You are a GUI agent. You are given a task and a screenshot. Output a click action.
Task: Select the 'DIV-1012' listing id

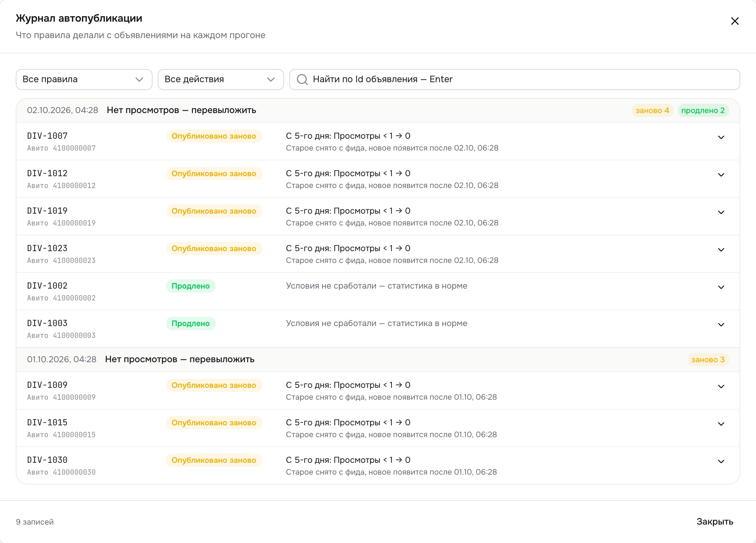point(47,173)
